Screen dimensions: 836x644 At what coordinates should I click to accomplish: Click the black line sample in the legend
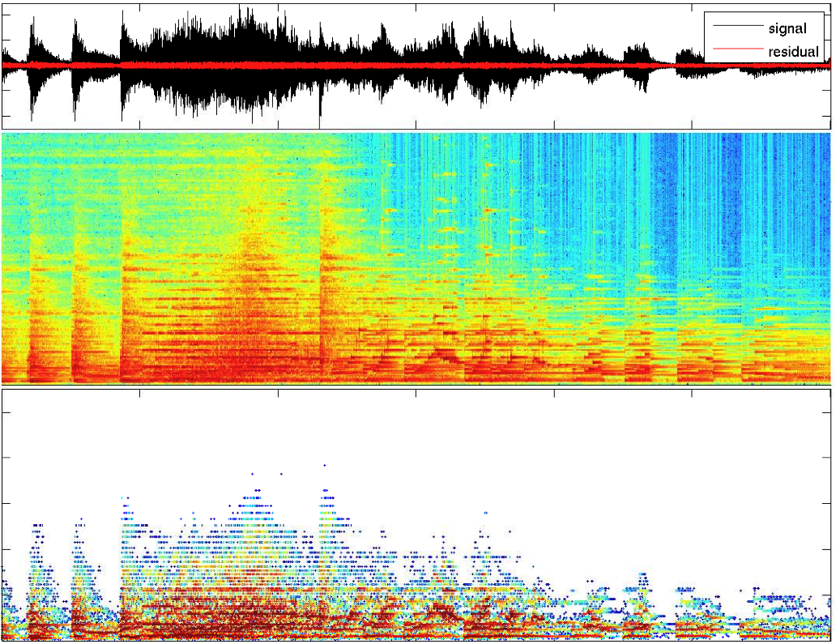click(x=736, y=27)
